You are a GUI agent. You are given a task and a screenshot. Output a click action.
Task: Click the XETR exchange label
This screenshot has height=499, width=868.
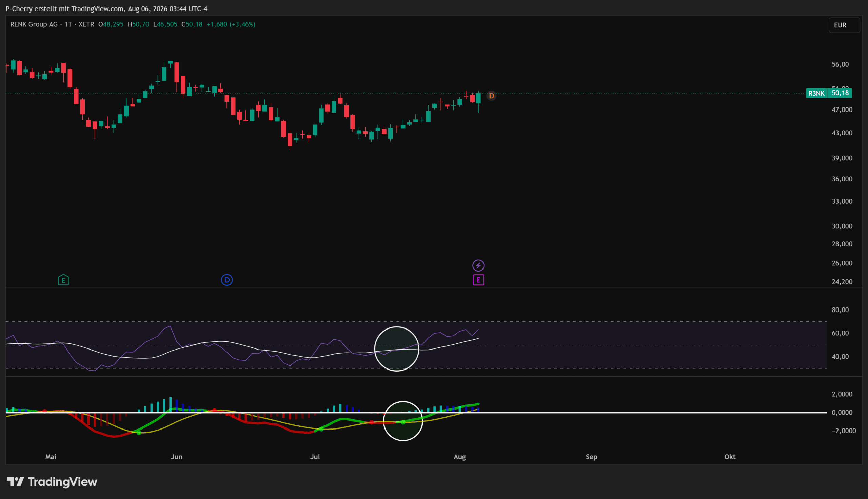click(86, 24)
